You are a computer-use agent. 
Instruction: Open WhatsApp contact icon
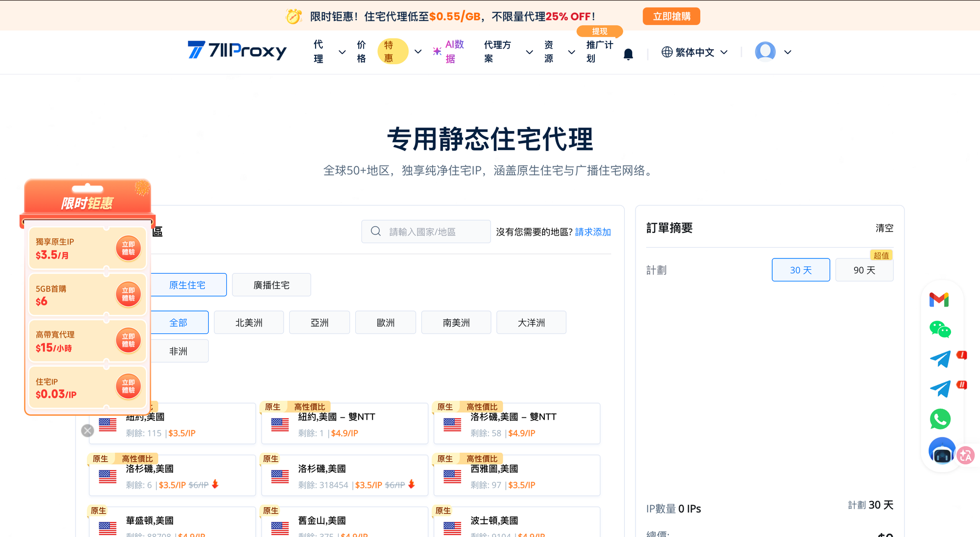coord(940,419)
